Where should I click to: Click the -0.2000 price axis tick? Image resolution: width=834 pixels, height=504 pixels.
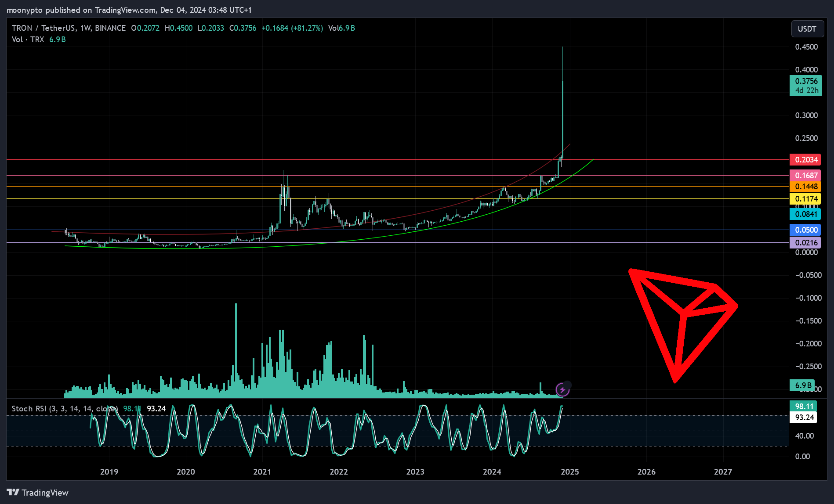click(x=808, y=344)
